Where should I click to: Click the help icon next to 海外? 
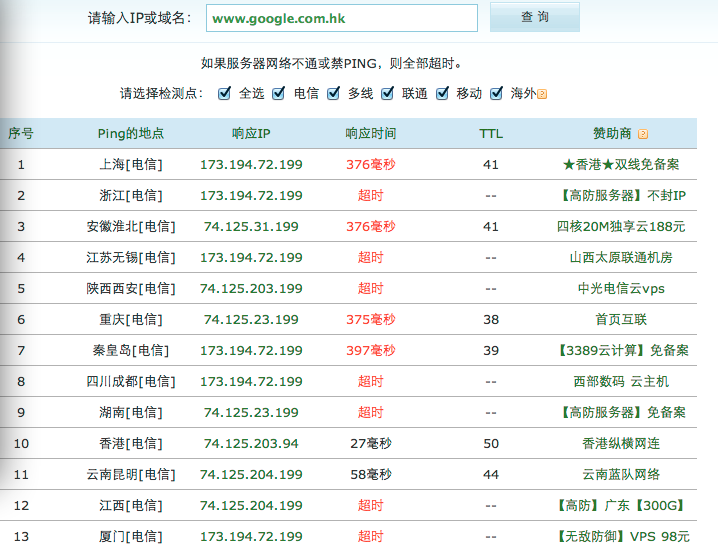click(x=542, y=94)
